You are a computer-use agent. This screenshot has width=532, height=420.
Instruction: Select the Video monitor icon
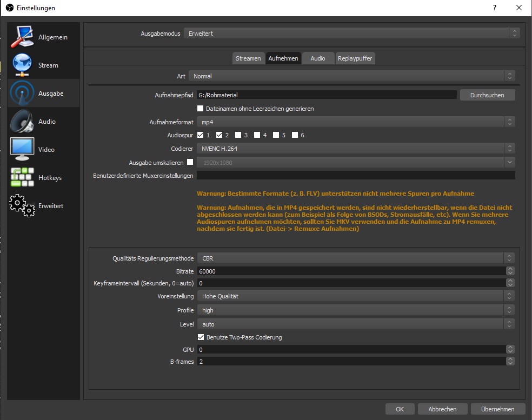click(x=22, y=150)
